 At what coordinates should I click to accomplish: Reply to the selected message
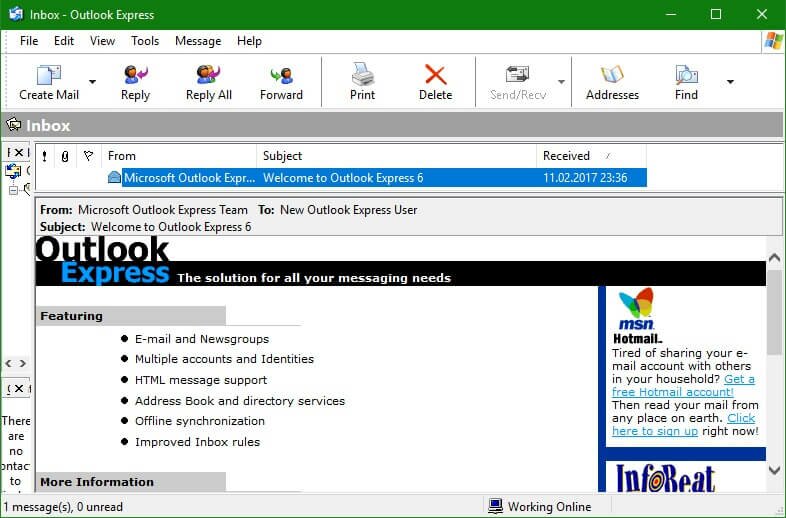135,83
